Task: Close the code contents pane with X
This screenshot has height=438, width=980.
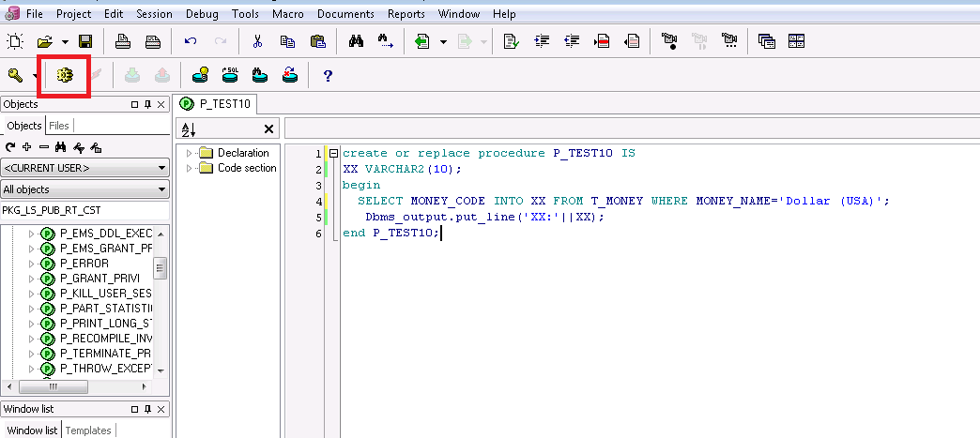Action: pyautogui.click(x=268, y=129)
